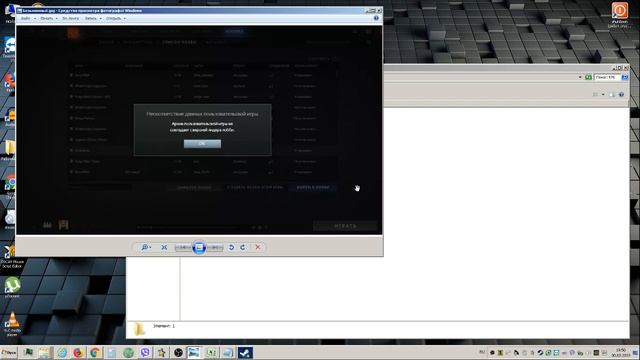Delete the photo with the red X
This screenshot has width=640, height=360.
click(258, 247)
